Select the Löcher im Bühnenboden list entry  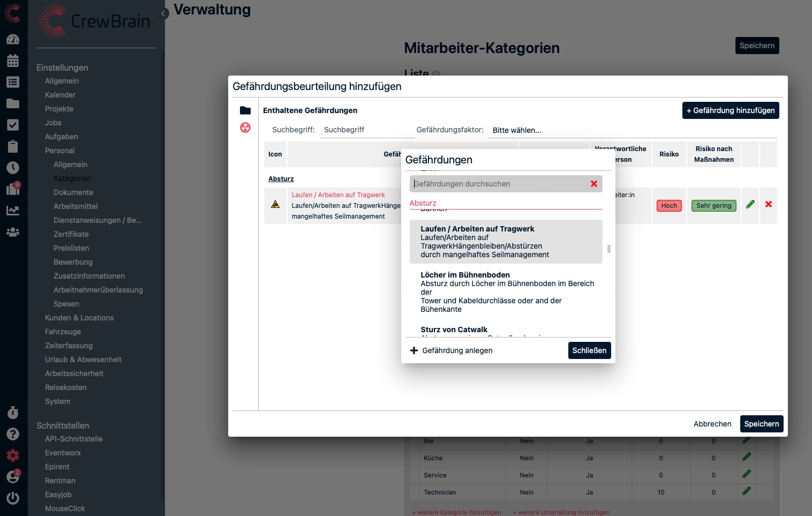506,292
